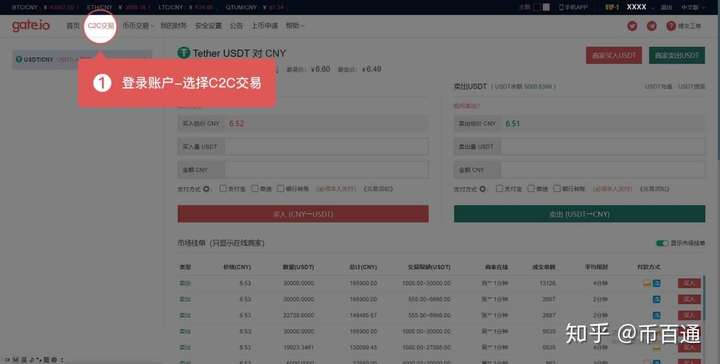Click the Tether USDT coin icon
The width and height of the screenshot is (720, 364).
[x=184, y=53]
